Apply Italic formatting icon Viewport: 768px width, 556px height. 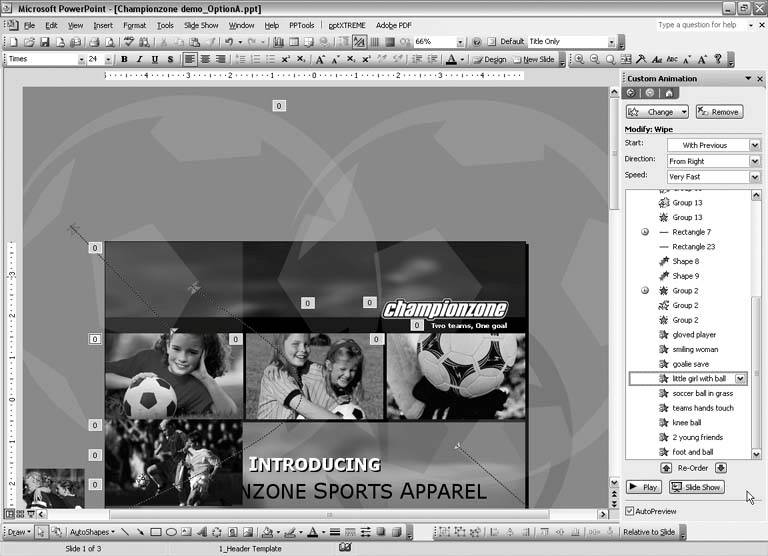click(140, 59)
